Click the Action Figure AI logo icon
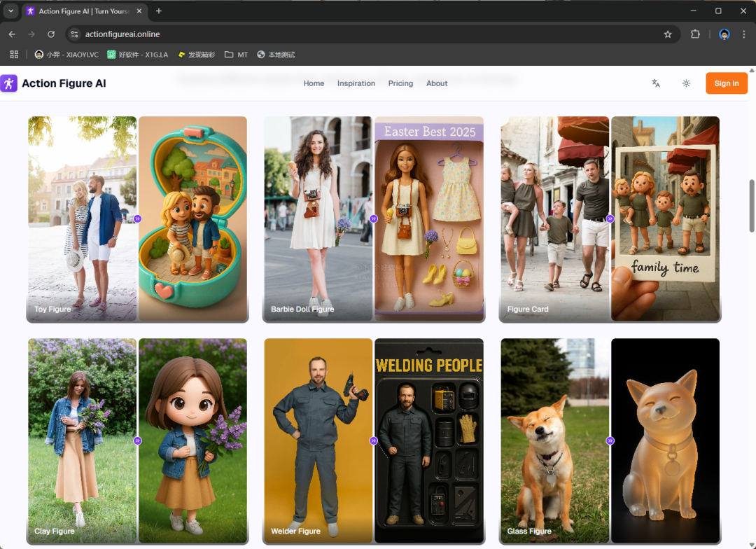Viewport: 756px width, 549px height. (9, 83)
